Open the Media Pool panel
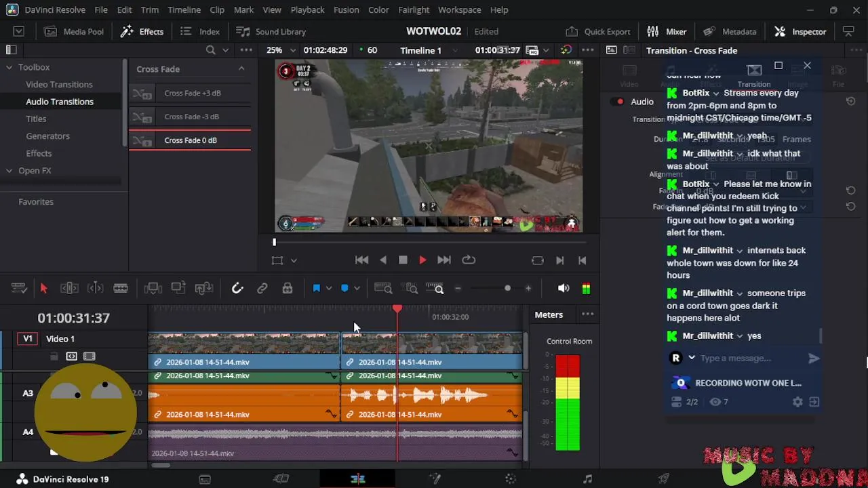The height and width of the screenshot is (488, 868). [x=75, y=32]
